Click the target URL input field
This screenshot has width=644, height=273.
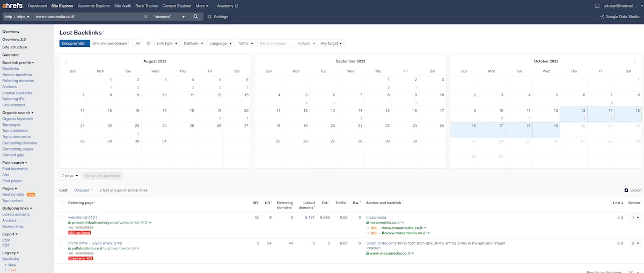(x=87, y=17)
